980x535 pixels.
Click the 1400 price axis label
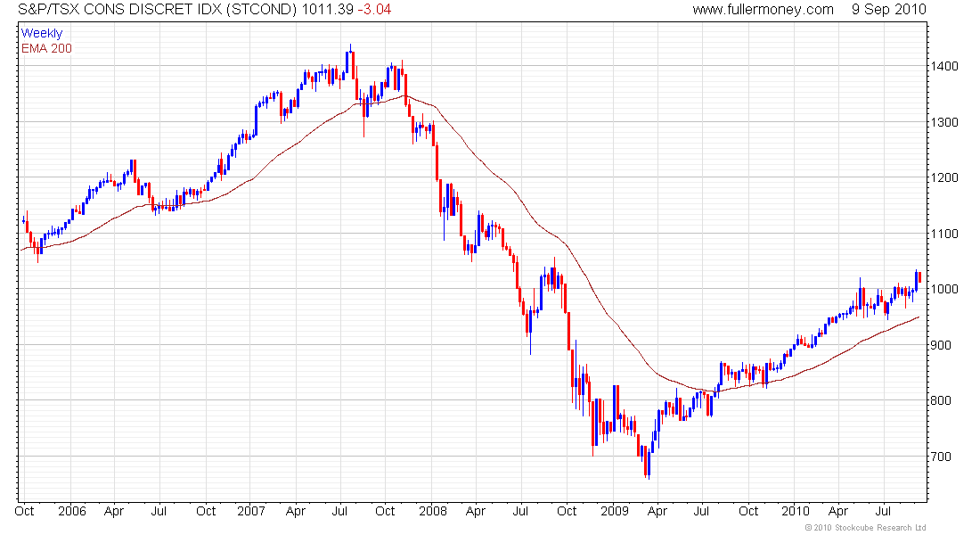[943, 66]
